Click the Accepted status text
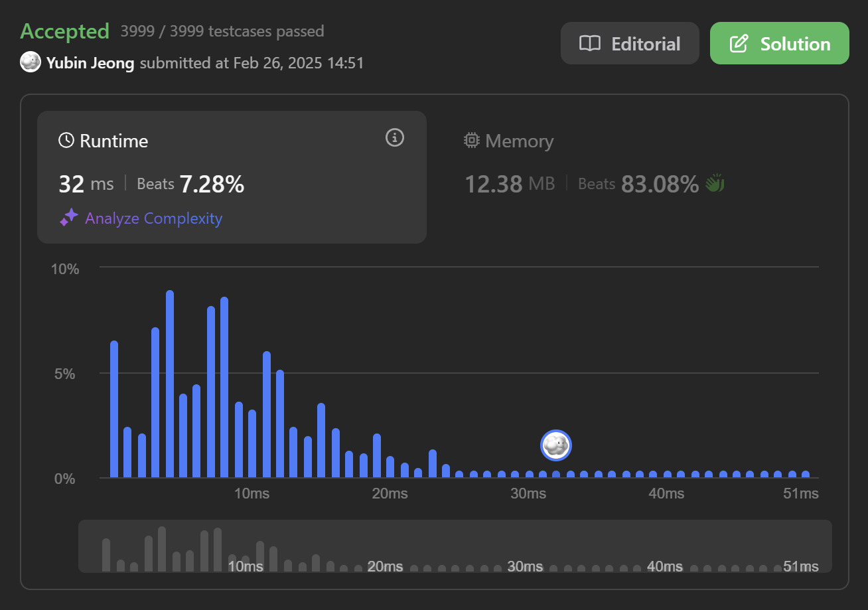Viewport: 868px width, 610px height. pos(65,31)
